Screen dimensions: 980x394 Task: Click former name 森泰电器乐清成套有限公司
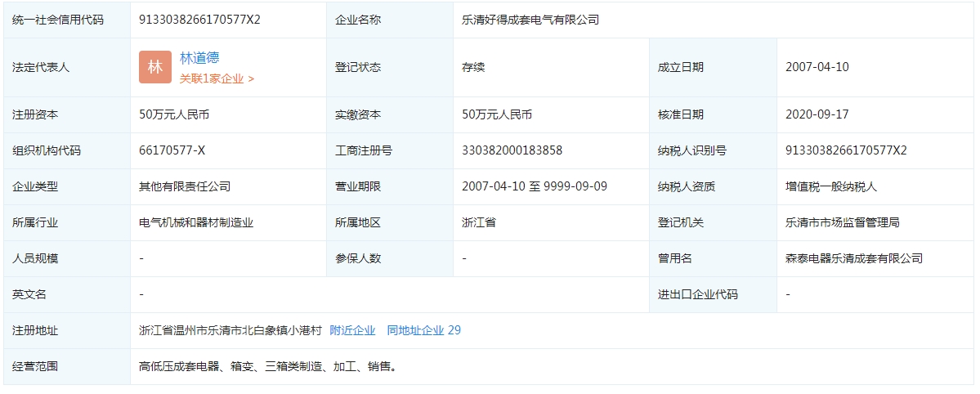853,258
